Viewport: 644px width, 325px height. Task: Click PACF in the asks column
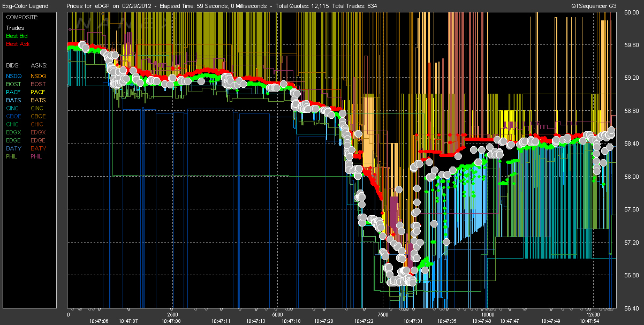tap(39, 92)
